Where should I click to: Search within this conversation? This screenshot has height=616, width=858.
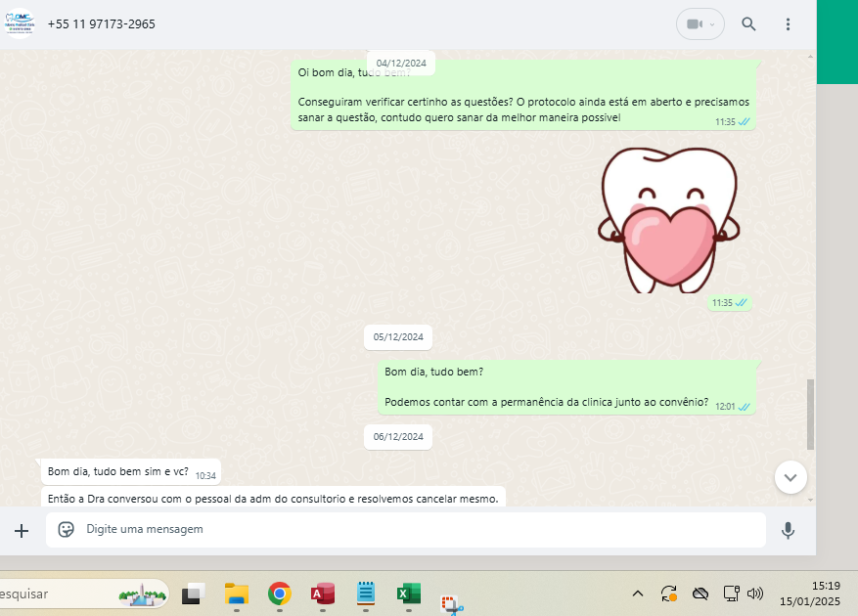[x=748, y=24]
